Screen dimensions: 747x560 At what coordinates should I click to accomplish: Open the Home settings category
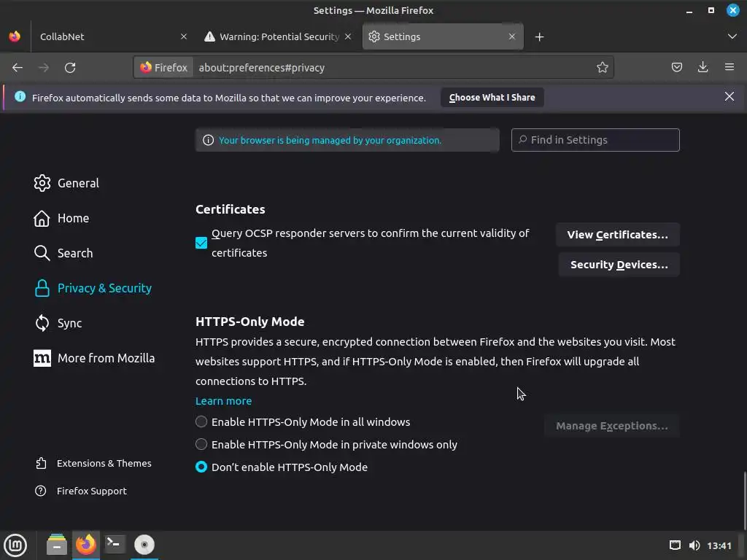pos(61,218)
